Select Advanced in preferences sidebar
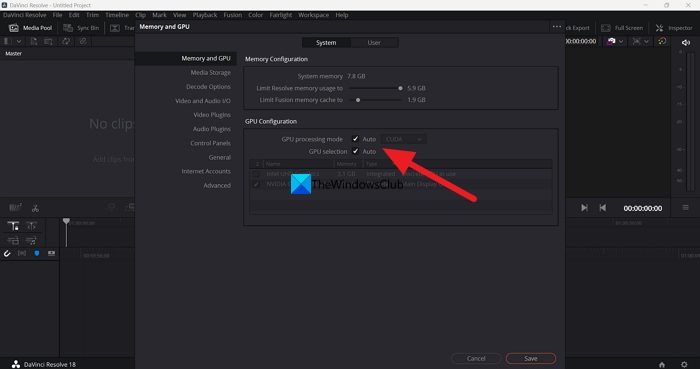 (217, 186)
